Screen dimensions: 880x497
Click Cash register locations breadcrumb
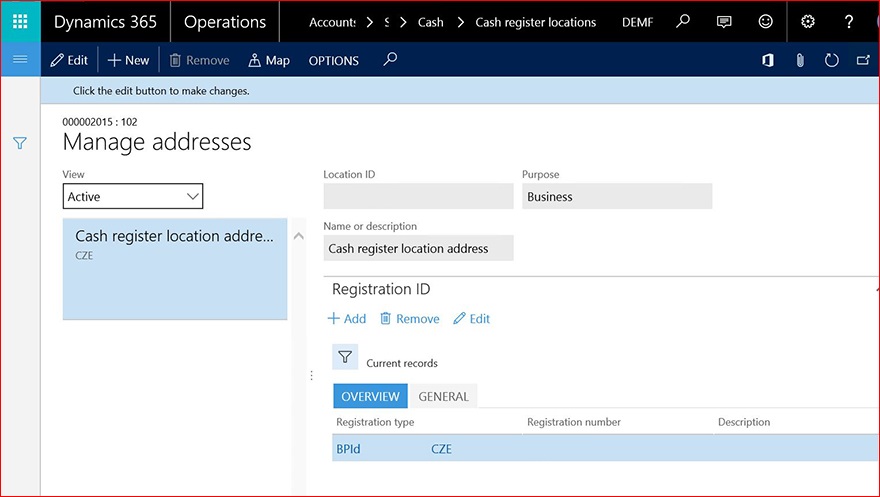coord(535,22)
